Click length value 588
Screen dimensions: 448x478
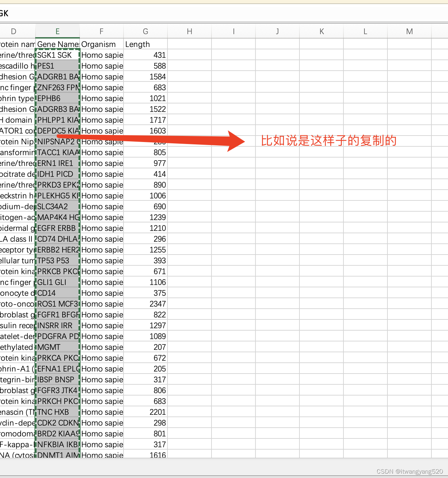coord(145,66)
